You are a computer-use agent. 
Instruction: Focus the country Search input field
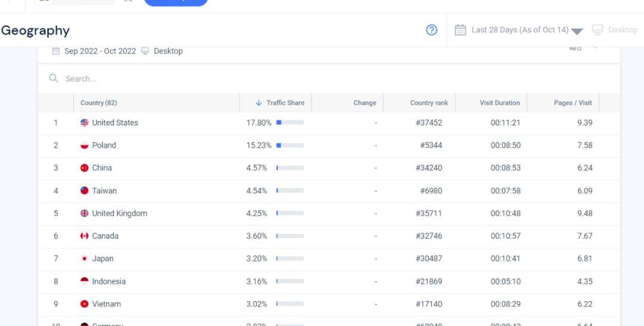[239, 79]
